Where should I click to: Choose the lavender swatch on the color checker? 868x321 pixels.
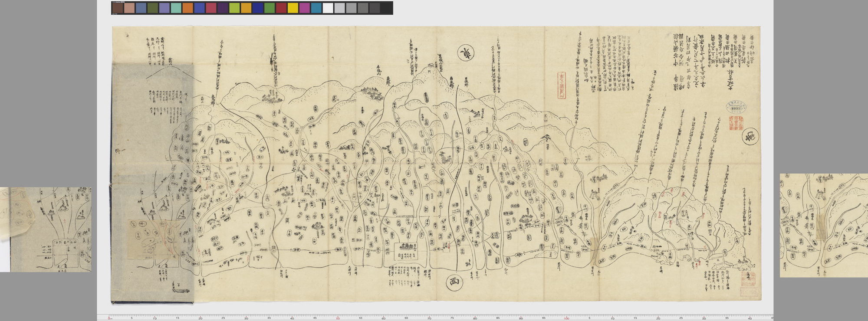pos(164,8)
